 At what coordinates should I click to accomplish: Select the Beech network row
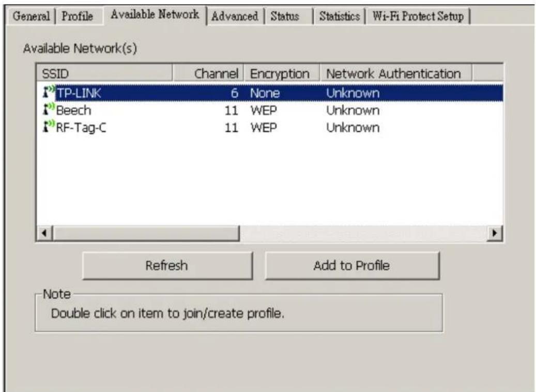coord(270,111)
